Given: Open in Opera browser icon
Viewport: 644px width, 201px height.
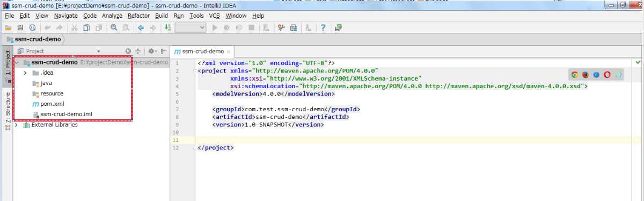Looking at the screenshot, I should (607, 75).
